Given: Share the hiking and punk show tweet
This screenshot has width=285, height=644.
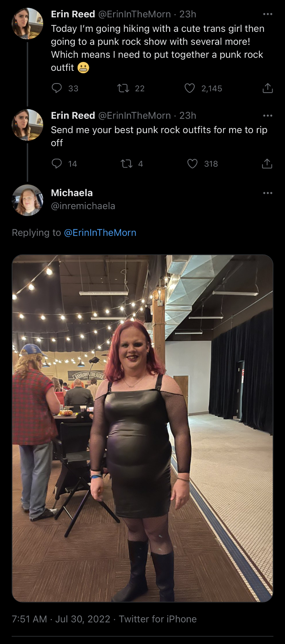Looking at the screenshot, I should click(x=268, y=88).
